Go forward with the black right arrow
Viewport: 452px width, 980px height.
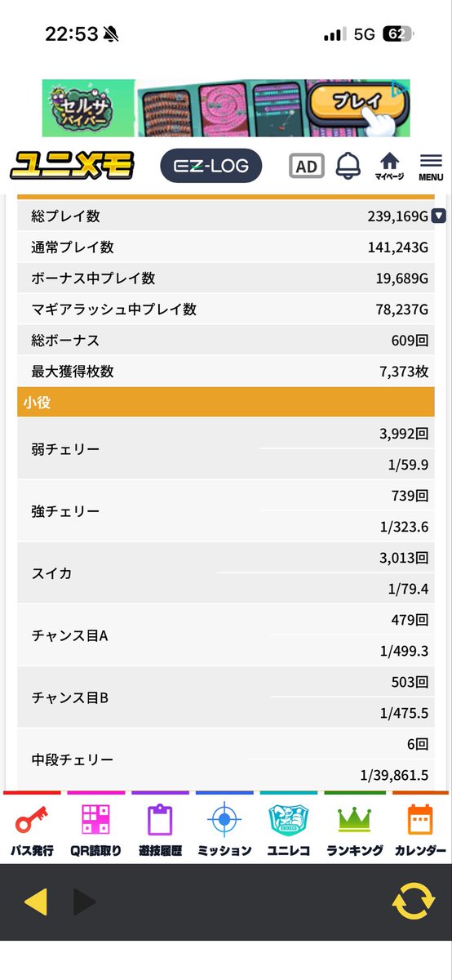(84, 902)
